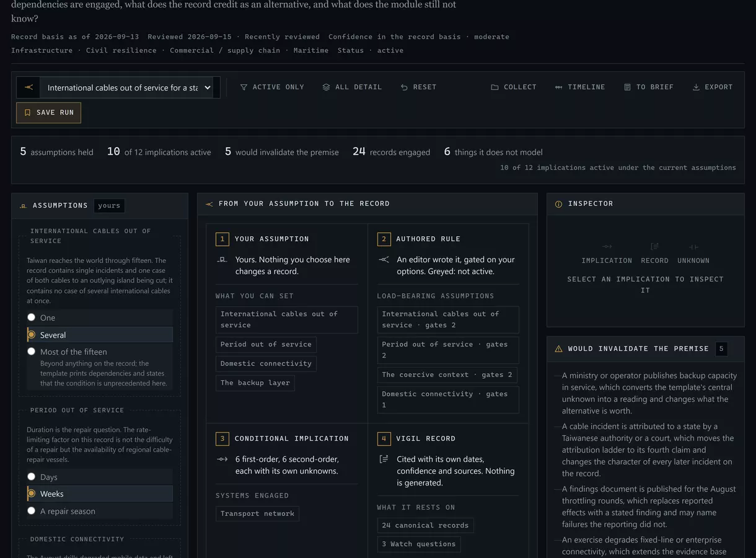Click the IMPLICATION icon in the Inspector

[607, 247]
